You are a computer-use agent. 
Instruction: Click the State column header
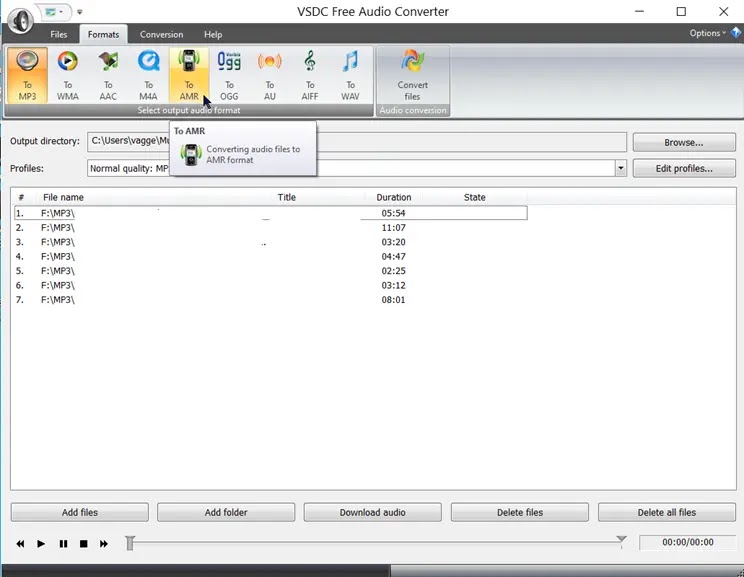(474, 197)
